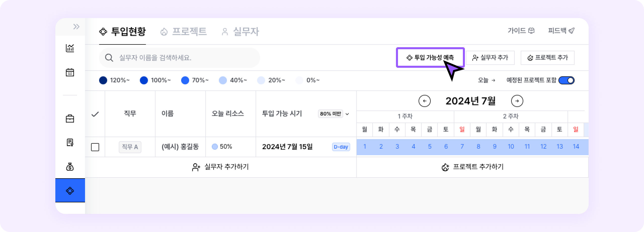Open the document certificate sidebar icon
This screenshot has width=644, height=232.
(x=70, y=142)
